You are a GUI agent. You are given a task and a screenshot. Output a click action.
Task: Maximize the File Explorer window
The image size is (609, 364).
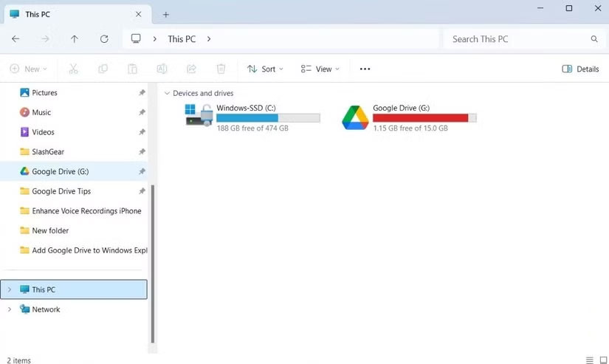tap(569, 8)
